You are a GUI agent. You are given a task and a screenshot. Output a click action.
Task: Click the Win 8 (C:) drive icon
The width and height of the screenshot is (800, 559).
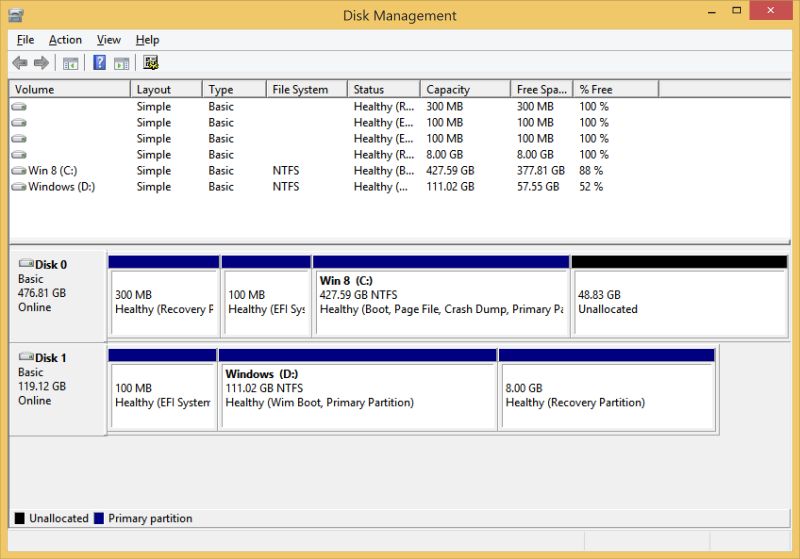(x=19, y=170)
